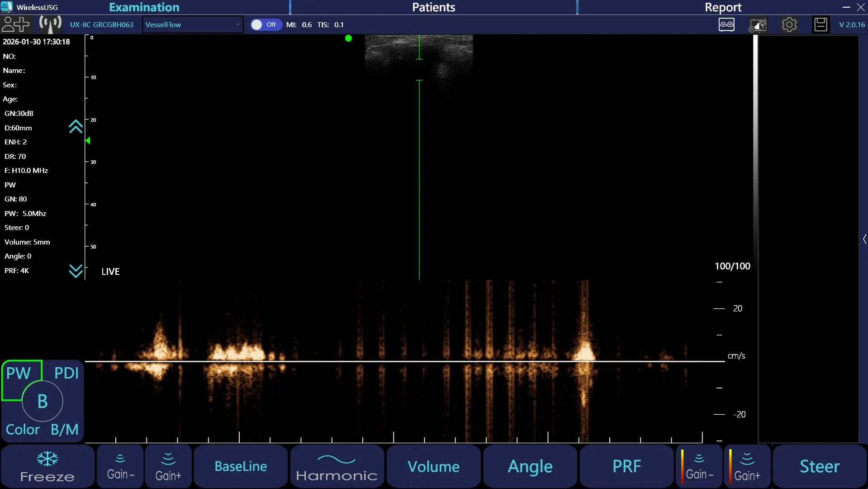Screen dimensions: 868x489
Task: Open the Patients tab
Action: click(433, 7)
